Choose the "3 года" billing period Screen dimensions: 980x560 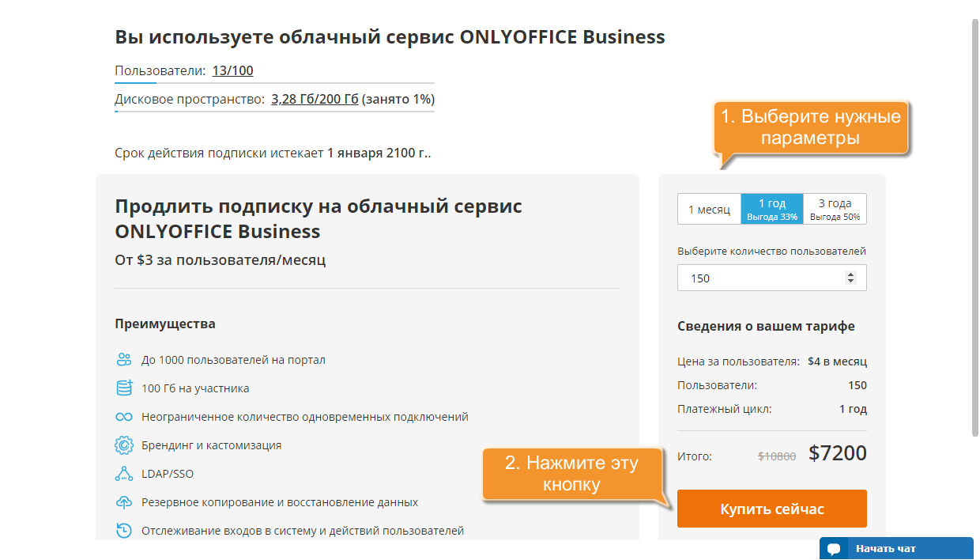835,209
